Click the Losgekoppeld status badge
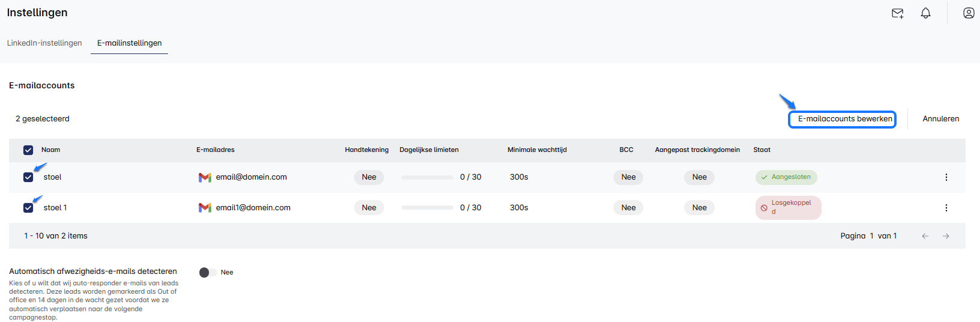The height and width of the screenshot is (322, 980). pyautogui.click(x=787, y=208)
